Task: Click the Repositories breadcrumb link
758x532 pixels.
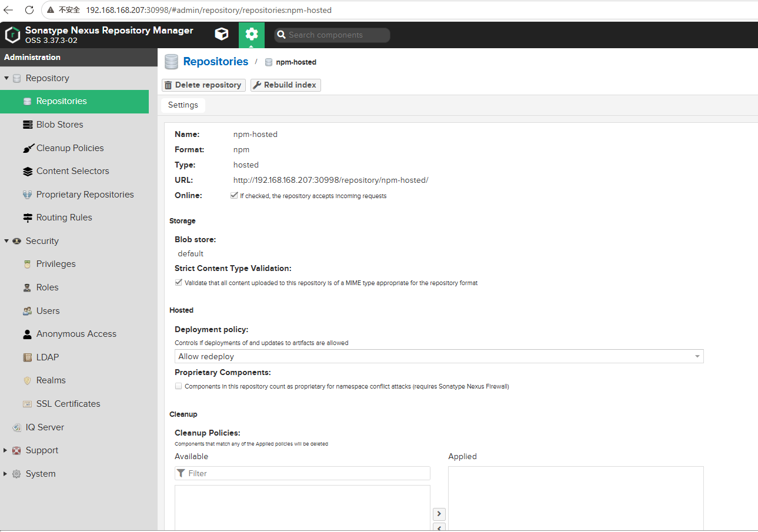Action: (216, 62)
